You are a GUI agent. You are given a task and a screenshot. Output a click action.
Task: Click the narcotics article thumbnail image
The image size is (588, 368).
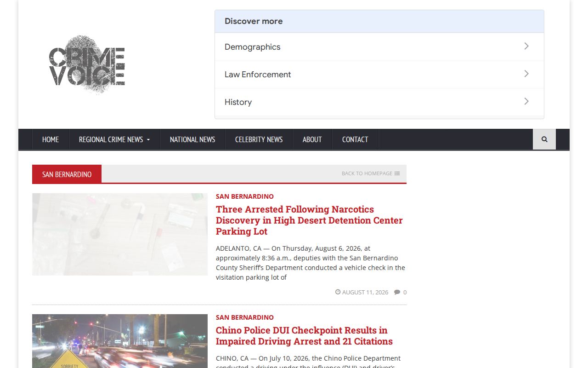coord(120,234)
